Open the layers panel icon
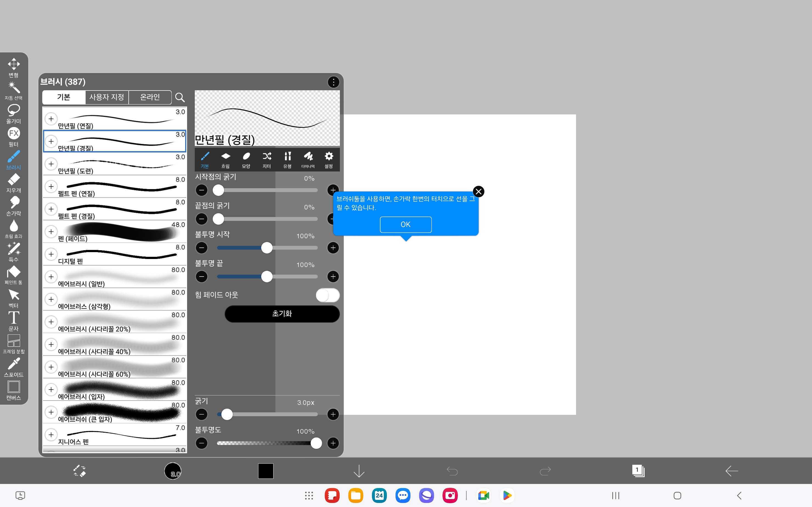This screenshot has height=507, width=812. point(638,471)
